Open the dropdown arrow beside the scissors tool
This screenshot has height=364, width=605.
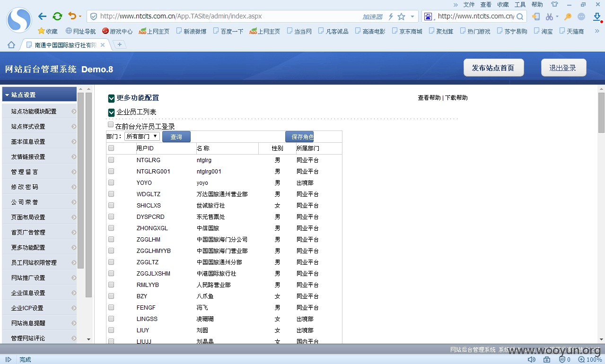pos(557,17)
